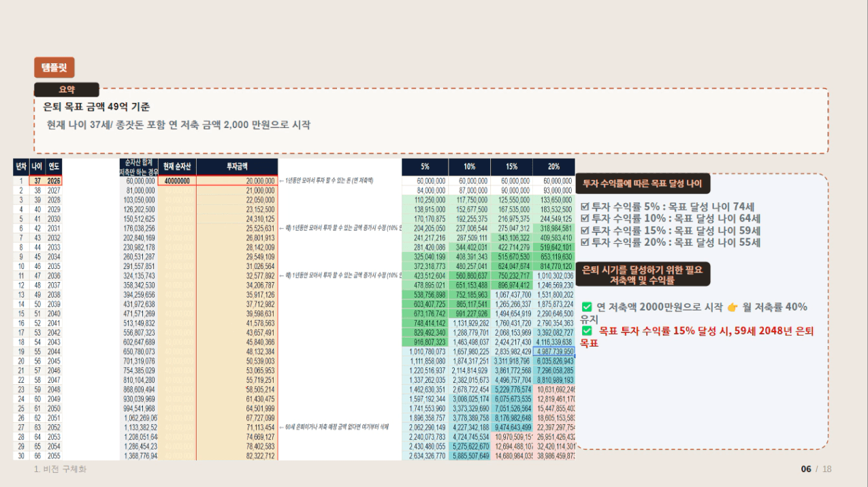Click the 1. 비전 구체화 footer text
The width and height of the screenshot is (868, 487).
(60, 469)
